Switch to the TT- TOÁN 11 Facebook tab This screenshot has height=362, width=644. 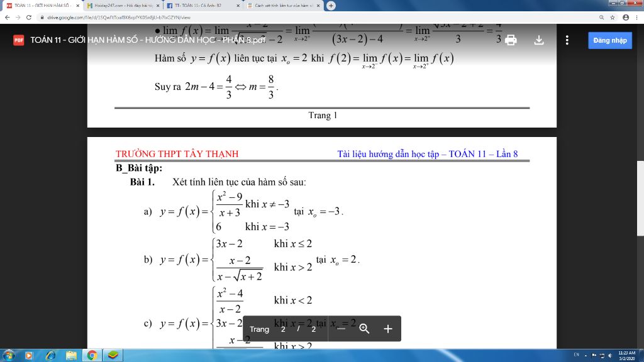203,6
